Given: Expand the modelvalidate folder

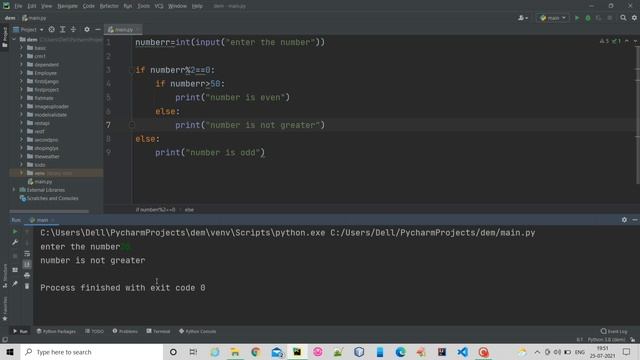Looking at the screenshot, I should (21, 115).
